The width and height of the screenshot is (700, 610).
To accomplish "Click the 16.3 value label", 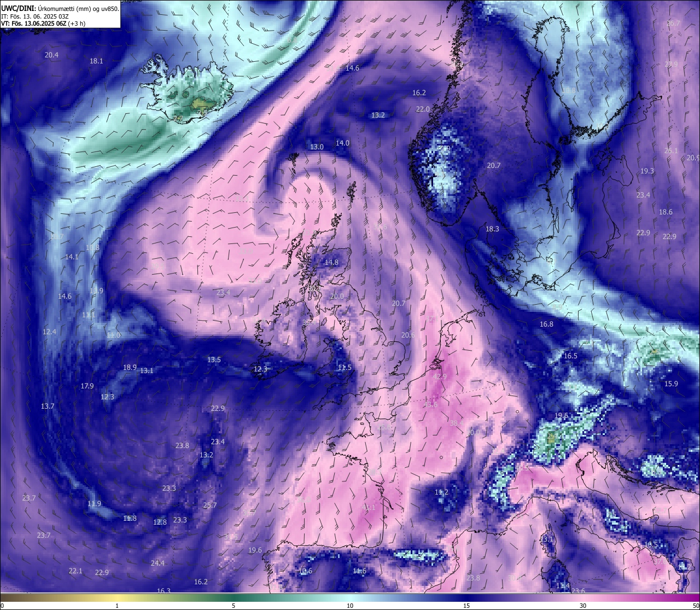I will click(164, 591).
